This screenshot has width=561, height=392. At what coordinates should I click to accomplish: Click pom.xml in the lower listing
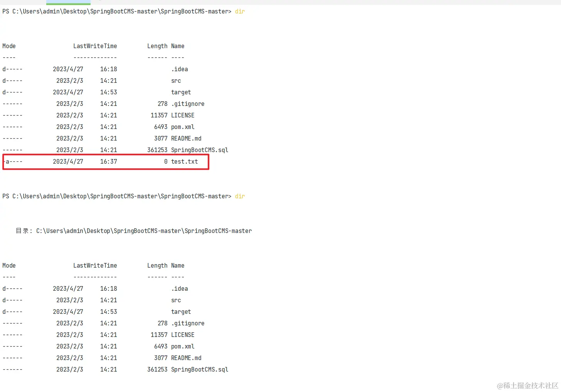(x=183, y=347)
